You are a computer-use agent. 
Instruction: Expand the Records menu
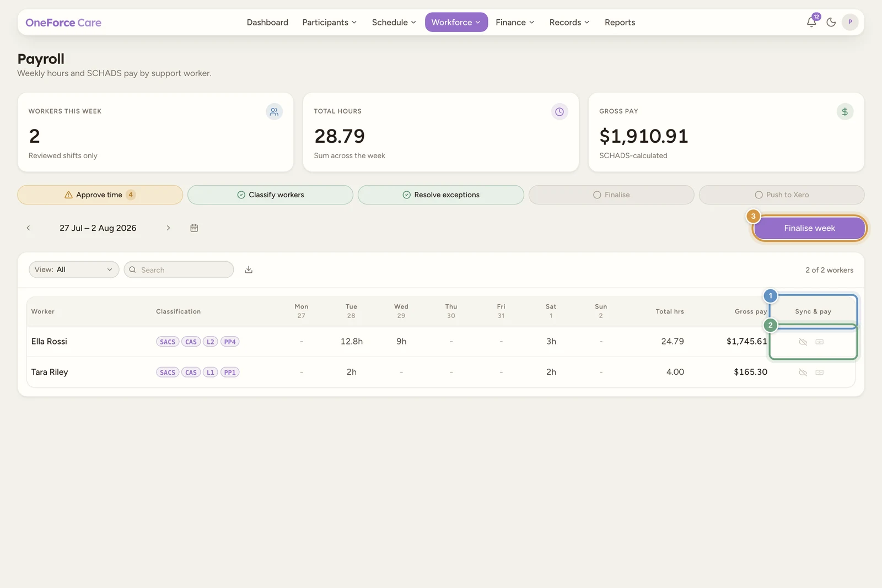click(x=569, y=23)
